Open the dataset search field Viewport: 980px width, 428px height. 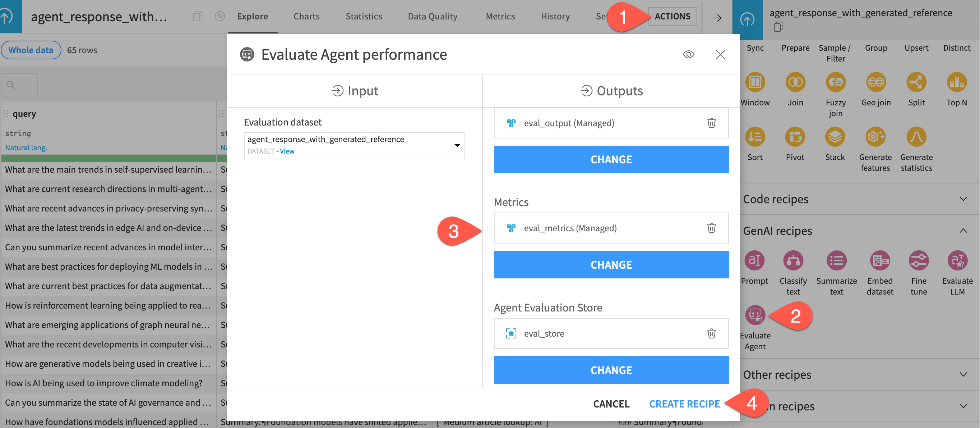click(x=19, y=85)
